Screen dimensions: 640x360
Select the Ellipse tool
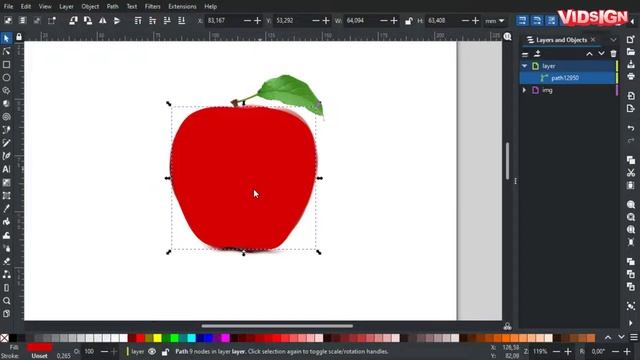coord(6,78)
